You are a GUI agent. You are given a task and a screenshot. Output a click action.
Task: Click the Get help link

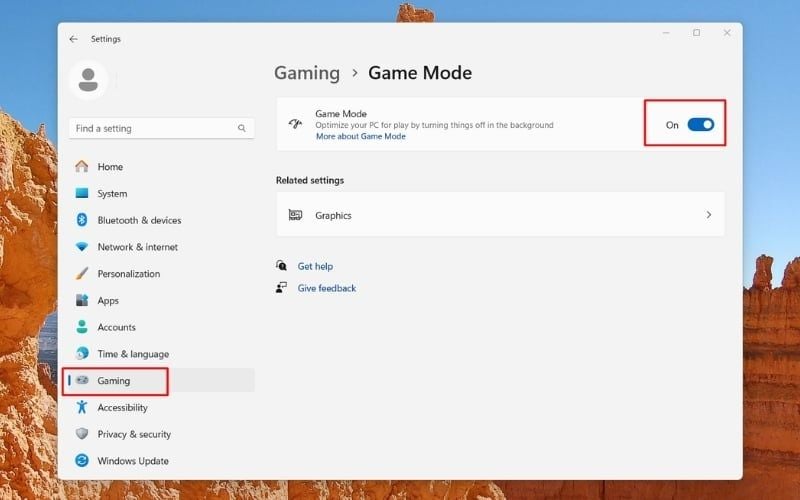point(315,266)
